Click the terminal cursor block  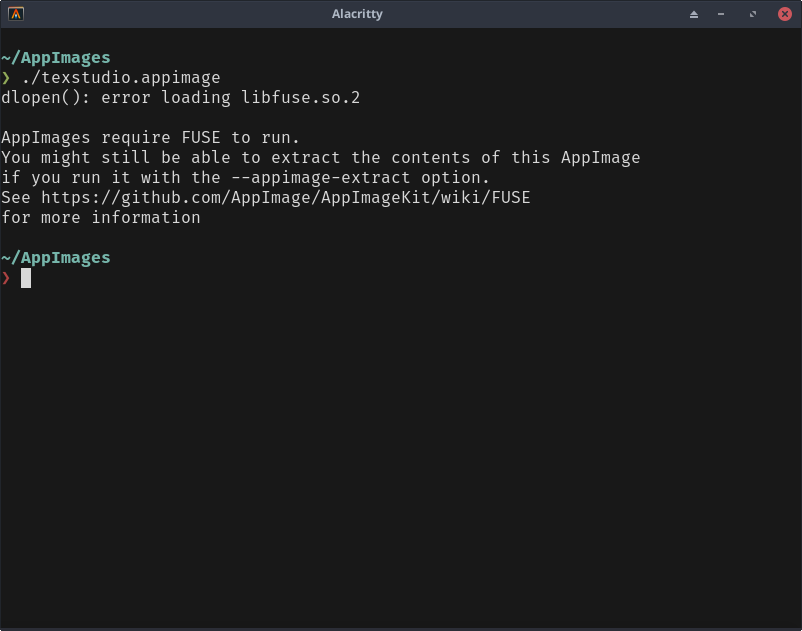point(26,279)
